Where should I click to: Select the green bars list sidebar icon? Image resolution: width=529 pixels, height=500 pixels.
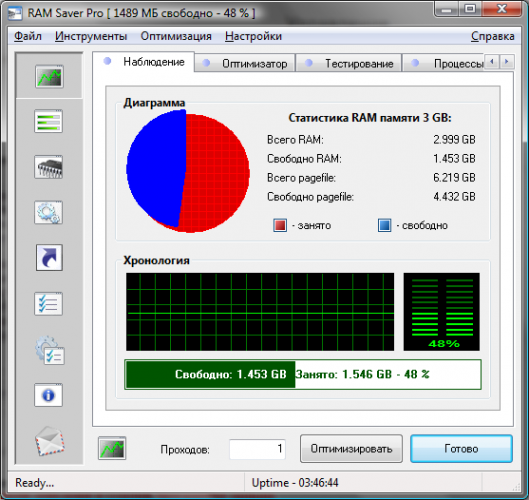49,121
